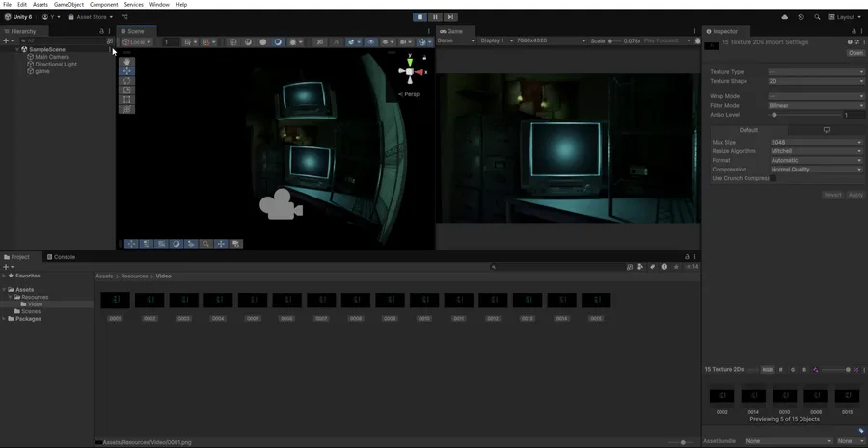Click the Project search input field
Screen dimensions: 868x448
pos(556,267)
